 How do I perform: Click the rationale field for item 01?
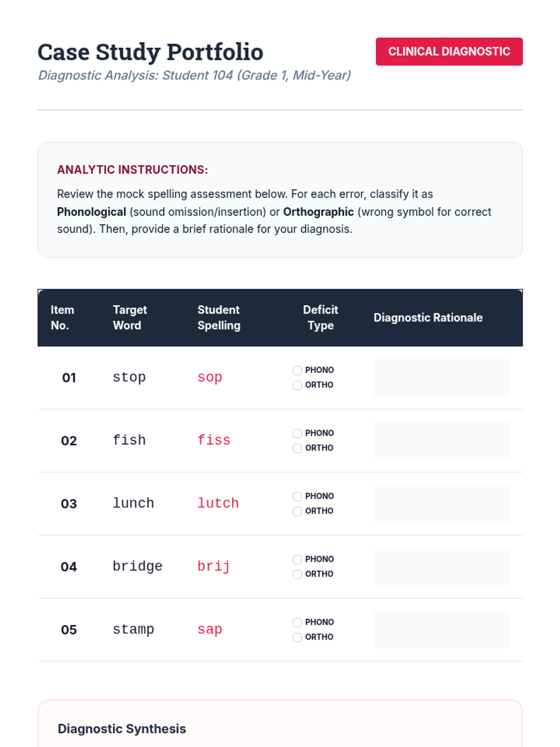[441, 378]
